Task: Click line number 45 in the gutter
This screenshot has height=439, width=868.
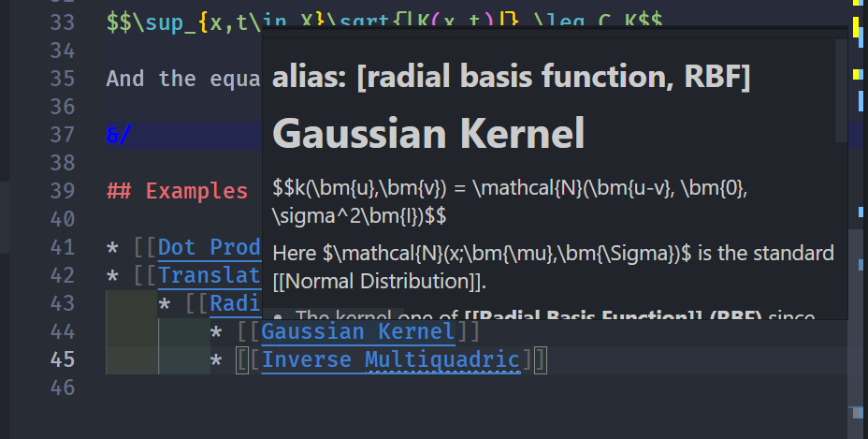Action: (63, 359)
